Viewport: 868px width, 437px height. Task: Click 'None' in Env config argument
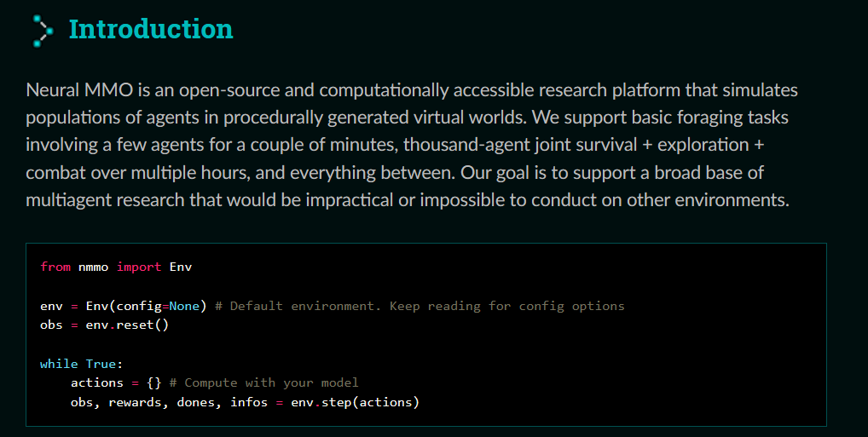[184, 306]
